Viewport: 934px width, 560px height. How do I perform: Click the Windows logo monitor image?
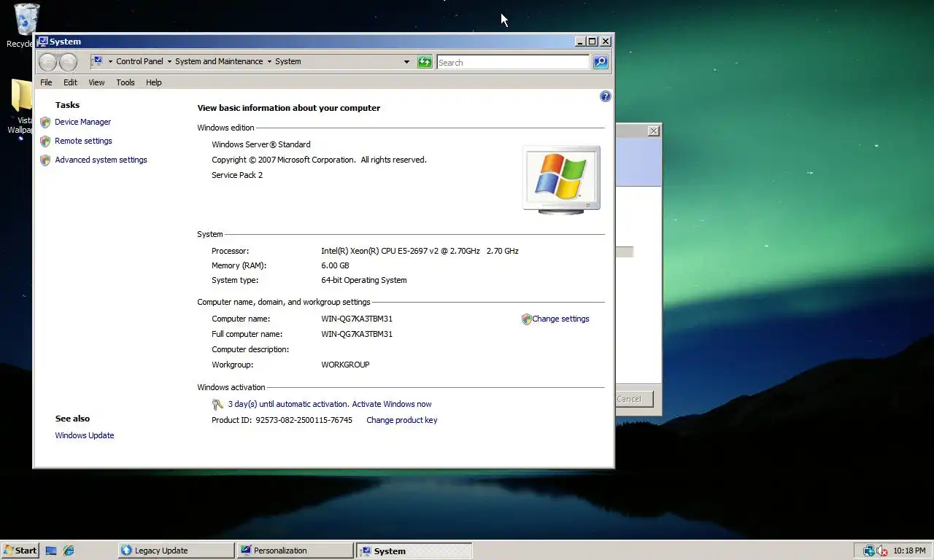coord(561,179)
